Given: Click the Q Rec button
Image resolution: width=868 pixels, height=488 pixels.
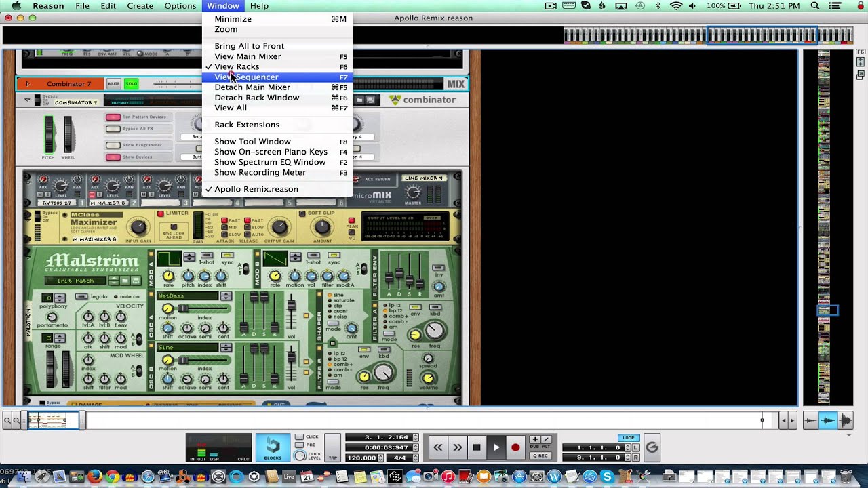Looking at the screenshot, I should coord(540,456).
